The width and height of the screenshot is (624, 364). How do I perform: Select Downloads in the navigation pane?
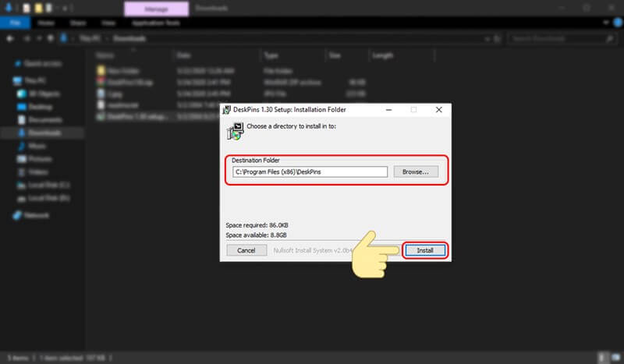(44, 133)
